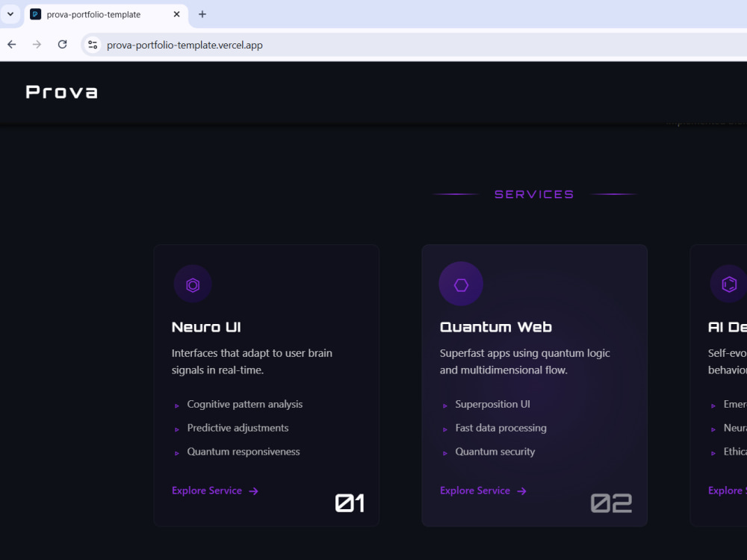This screenshot has height=560, width=747.
Task: Click 'Superposition UI' item
Action: pos(492,404)
